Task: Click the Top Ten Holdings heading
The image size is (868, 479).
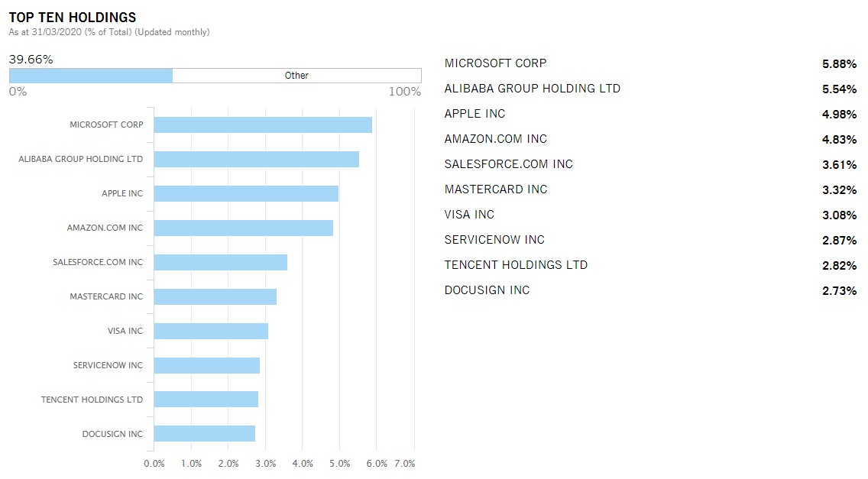Action: 72,17
